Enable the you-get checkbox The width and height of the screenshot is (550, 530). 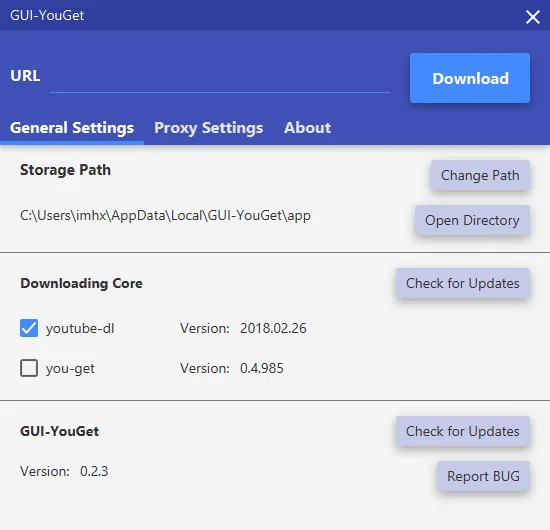(x=29, y=368)
